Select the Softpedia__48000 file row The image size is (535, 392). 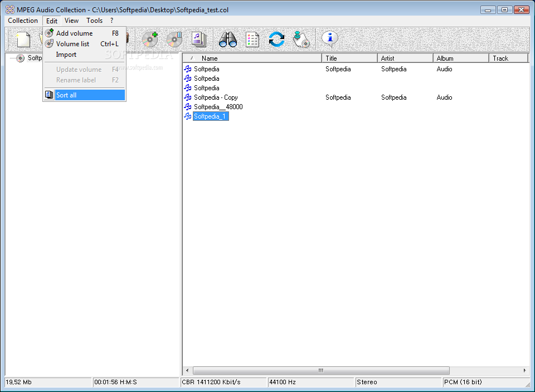[218, 107]
